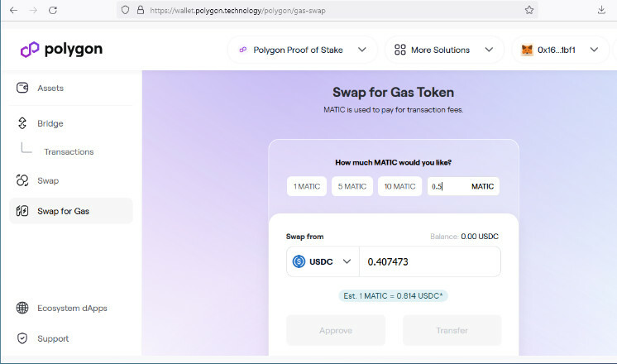Open USDC token selector dropdown

pyautogui.click(x=323, y=261)
